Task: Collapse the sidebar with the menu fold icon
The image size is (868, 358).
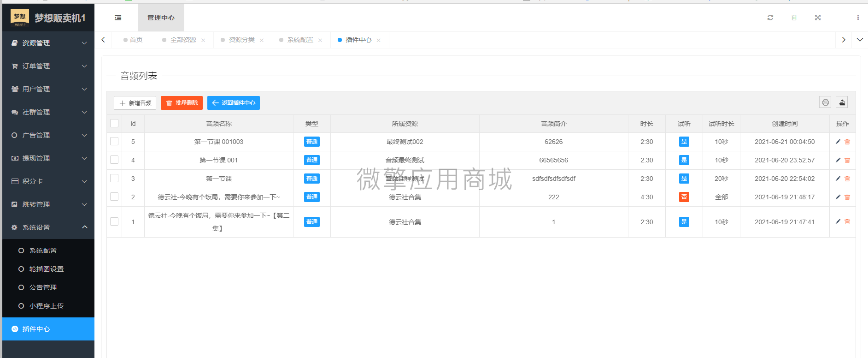Action: tap(118, 18)
